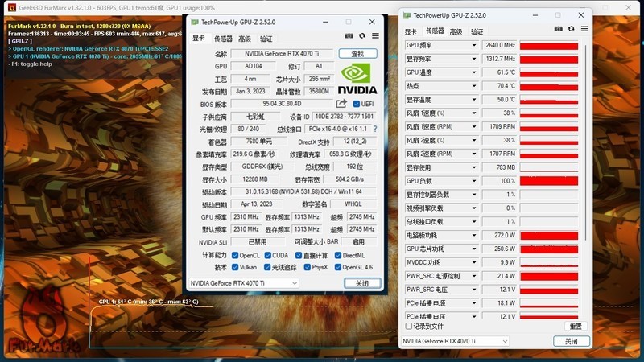The image size is (644, 362).
Task: Click the 显存大小 12288 MB field
Action: [255, 179]
